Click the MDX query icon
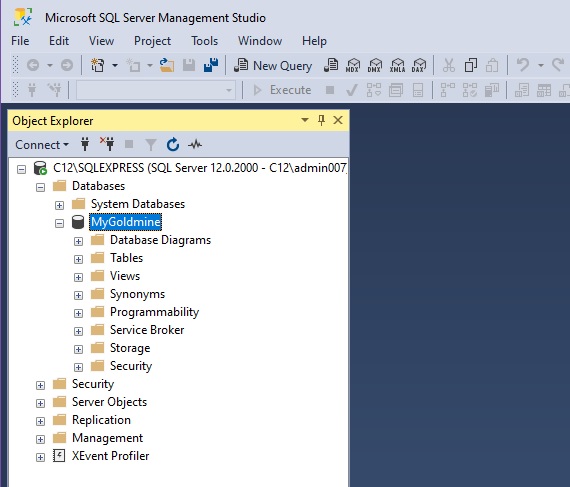 (353, 66)
